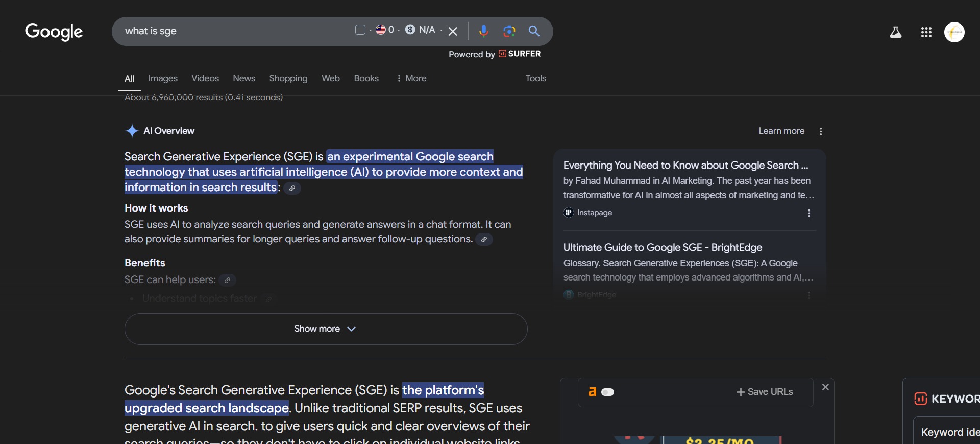Click the AI Overview sparkle icon
This screenshot has width=980, height=444.
point(132,131)
